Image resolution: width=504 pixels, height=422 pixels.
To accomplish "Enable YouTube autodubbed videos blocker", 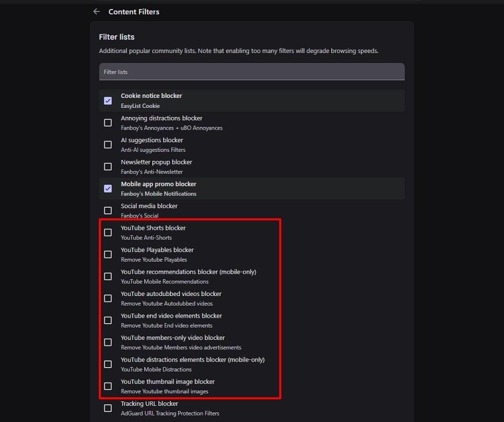I will (108, 298).
